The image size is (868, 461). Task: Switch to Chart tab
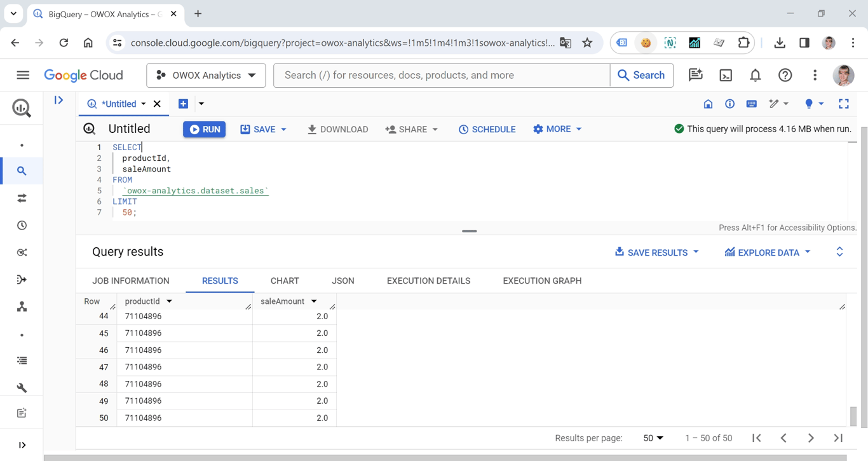click(x=285, y=280)
